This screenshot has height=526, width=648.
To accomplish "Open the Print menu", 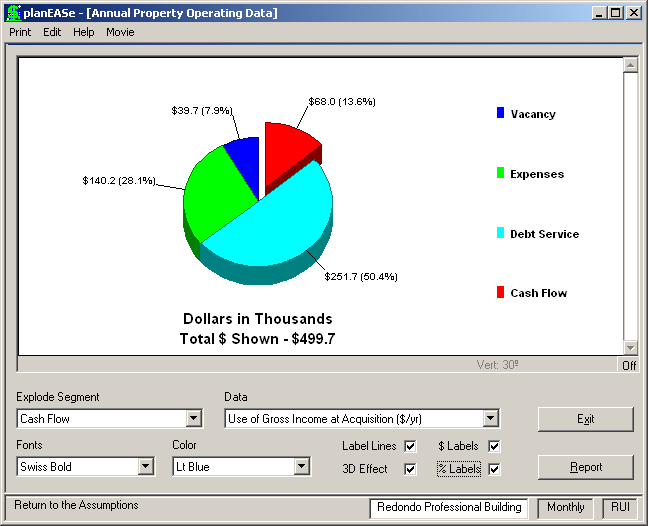I will [20, 32].
